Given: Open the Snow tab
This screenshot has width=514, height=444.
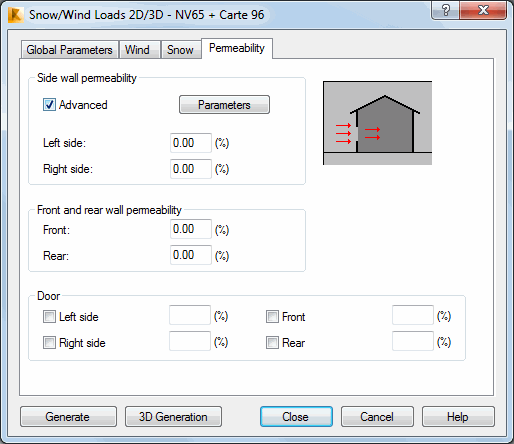Looking at the screenshot, I should (x=181, y=50).
